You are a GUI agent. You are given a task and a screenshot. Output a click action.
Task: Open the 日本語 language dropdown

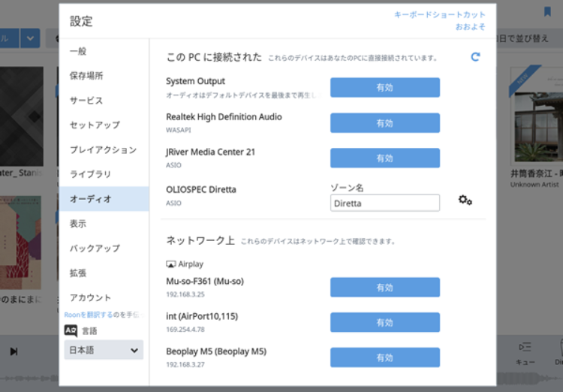(104, 350)
